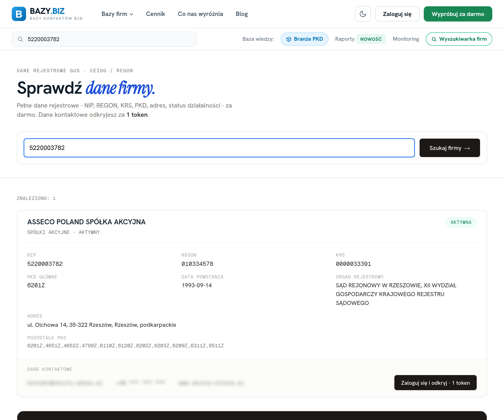
Task: Click the magnifier icon in Wyszukiwarka firm
Action: pyautogui.click(x=434, y=39)
